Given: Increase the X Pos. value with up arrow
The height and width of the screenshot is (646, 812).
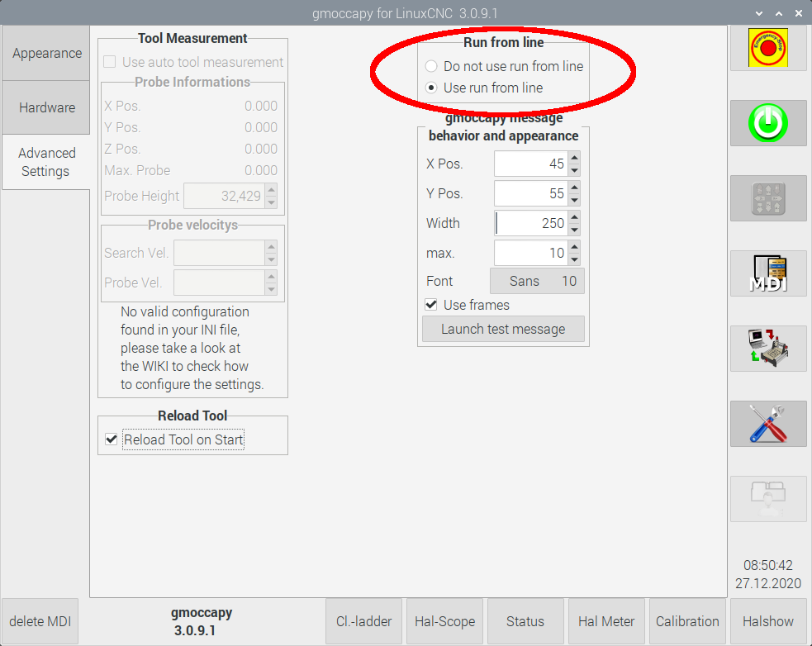Looking at the screenshot, I should [x=574, y=157].
